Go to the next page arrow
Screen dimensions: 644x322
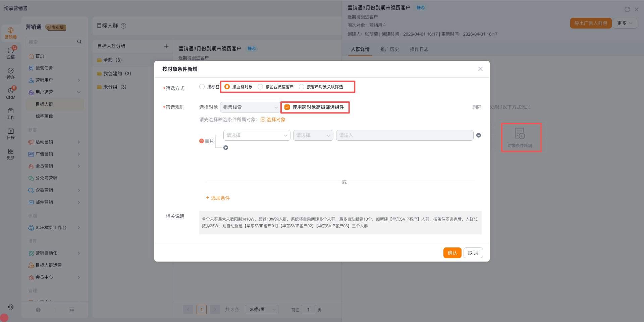click(x=215, y=310)
